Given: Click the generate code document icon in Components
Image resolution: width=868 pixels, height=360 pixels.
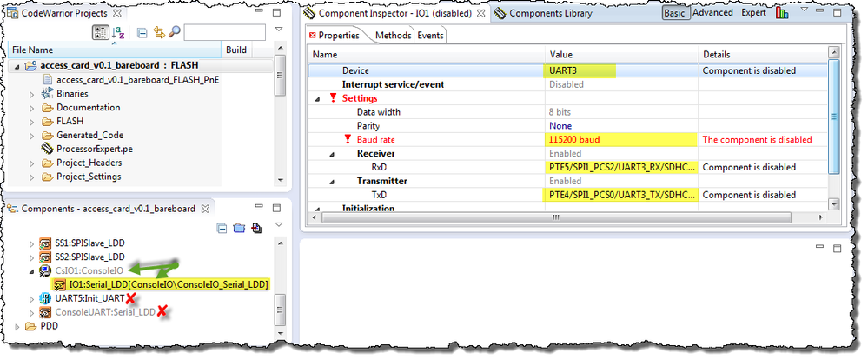Looking at the screenshot, I should (x=256, y=228).
